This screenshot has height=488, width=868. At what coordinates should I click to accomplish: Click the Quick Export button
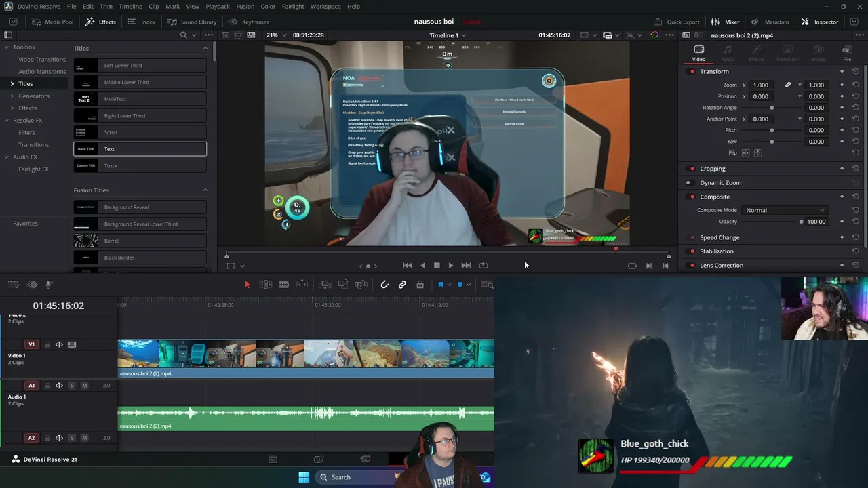pos(677,22)
